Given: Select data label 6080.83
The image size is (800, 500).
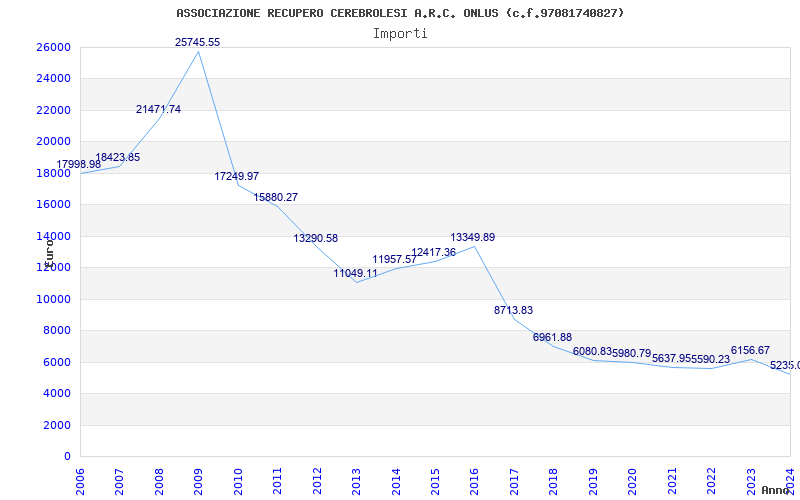Looking at the screenshot, I should (592, 351).
